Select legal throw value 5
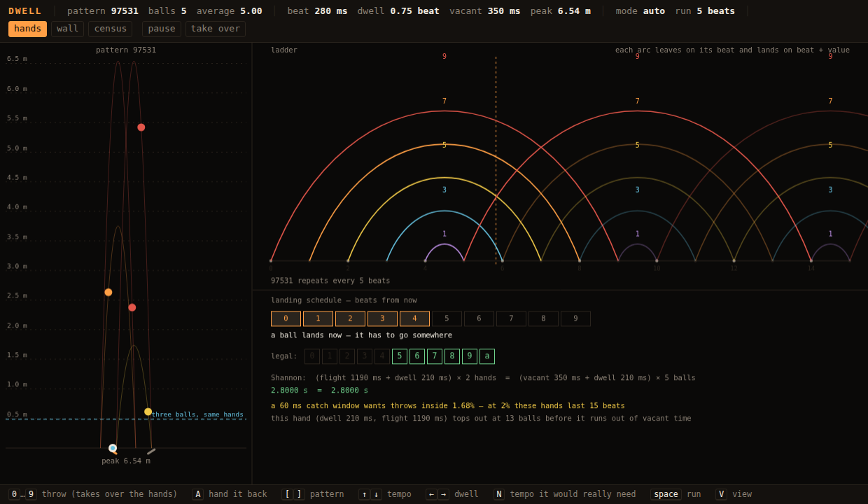868x504 pixels. coord(400,356)
